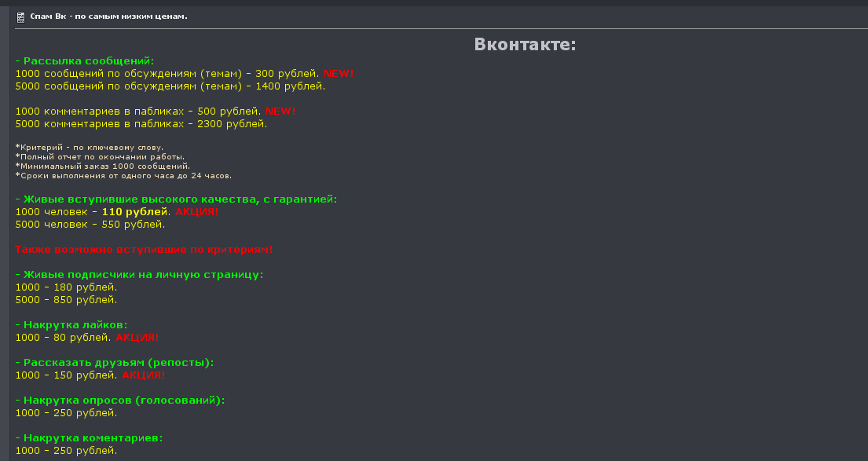
Task: Click the '- Рассылка сообщений:' section heading
Action: [85, 61]
